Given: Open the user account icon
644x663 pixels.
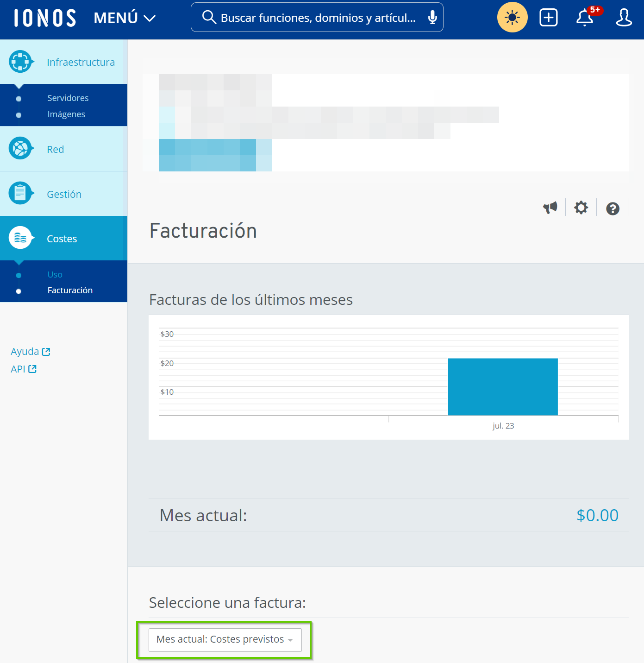Looking at the screenshot, I should point(624,18).
